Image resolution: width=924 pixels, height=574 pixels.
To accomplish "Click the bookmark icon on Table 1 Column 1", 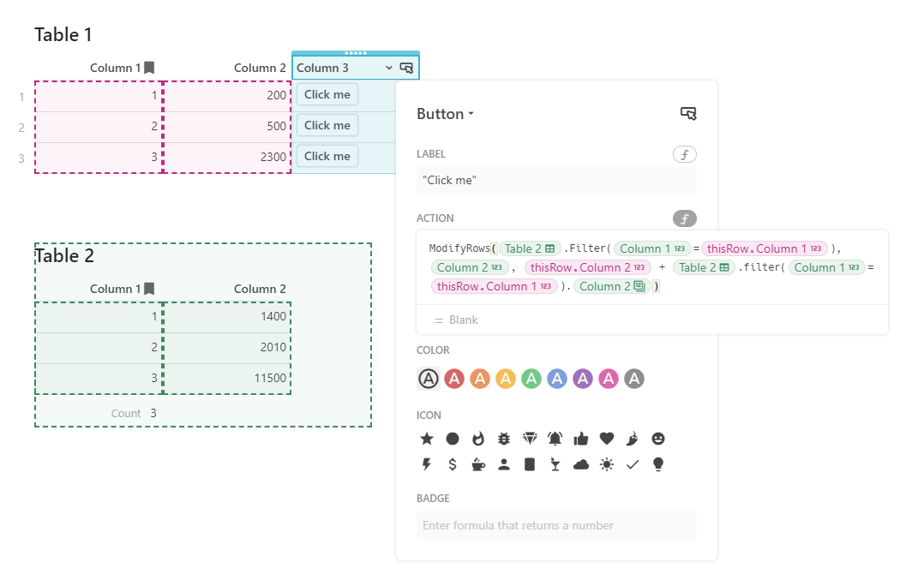I will [150, 68].
